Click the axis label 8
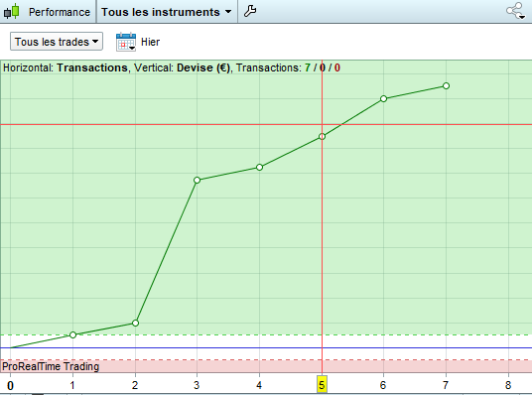The image size is (532, 395). (508, 385)
